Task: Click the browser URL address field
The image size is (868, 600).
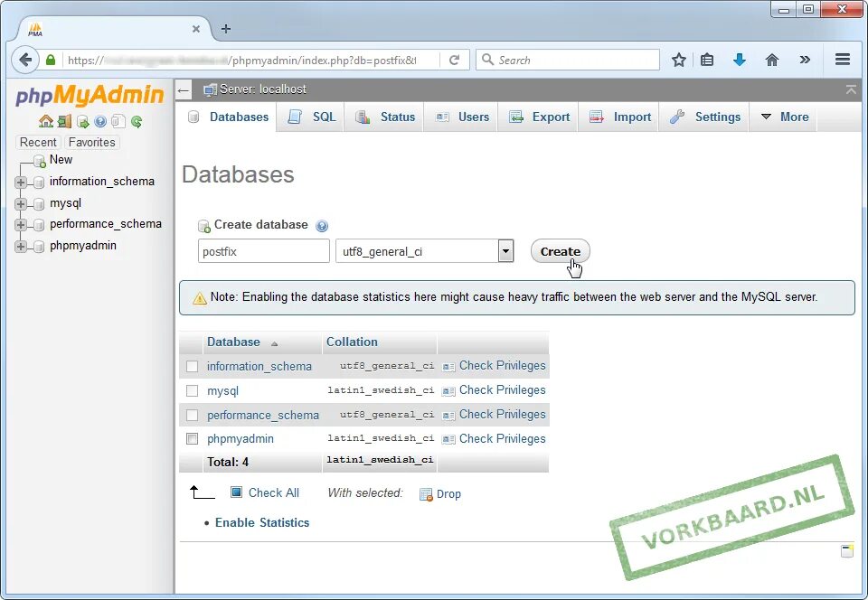Action: (x=251, y=60)
